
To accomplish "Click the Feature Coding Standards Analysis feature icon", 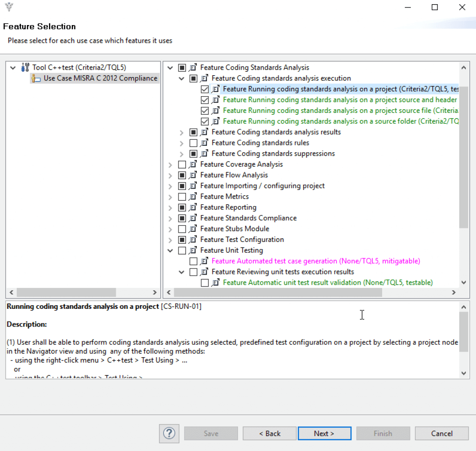I will pos(193,67).
